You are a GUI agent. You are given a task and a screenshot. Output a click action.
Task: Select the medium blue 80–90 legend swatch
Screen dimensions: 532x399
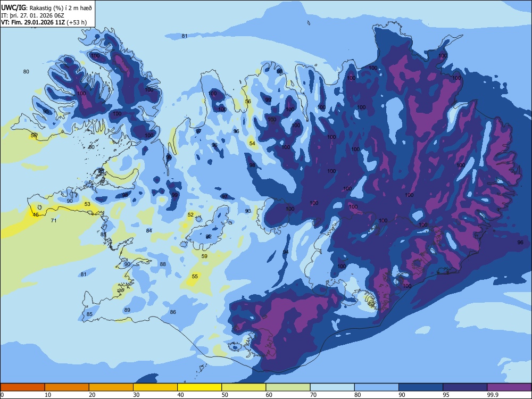(x=377, y=387)
